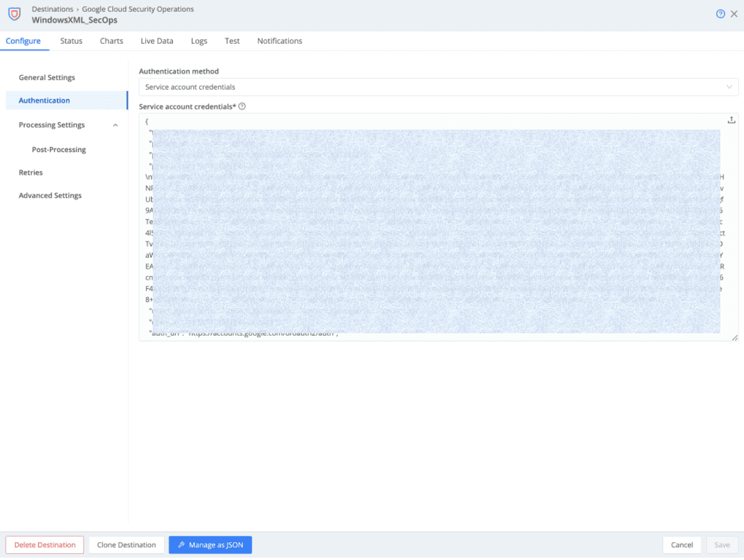Go to the Logs tab
Screen dimensions: 744x560
click(199, 41)
